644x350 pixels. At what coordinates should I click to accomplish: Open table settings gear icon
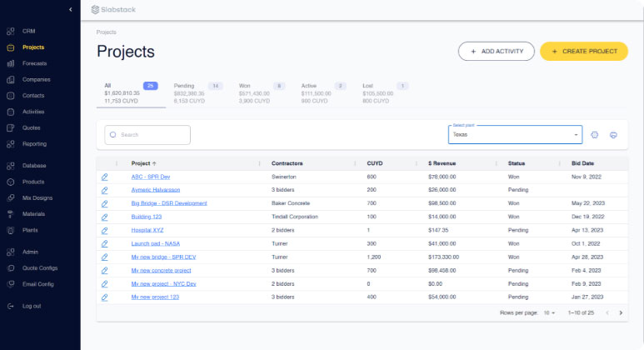coord(595,135)
